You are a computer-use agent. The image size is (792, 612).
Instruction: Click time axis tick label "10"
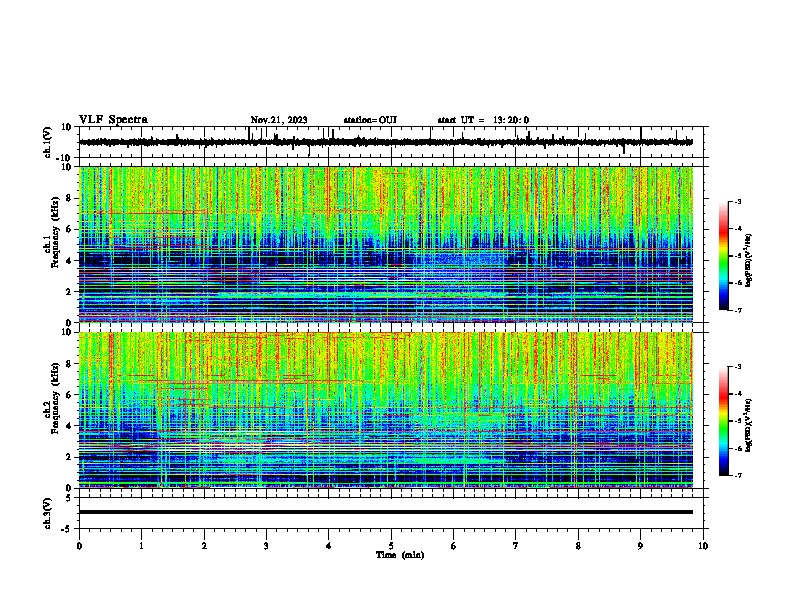coord(703,546)
